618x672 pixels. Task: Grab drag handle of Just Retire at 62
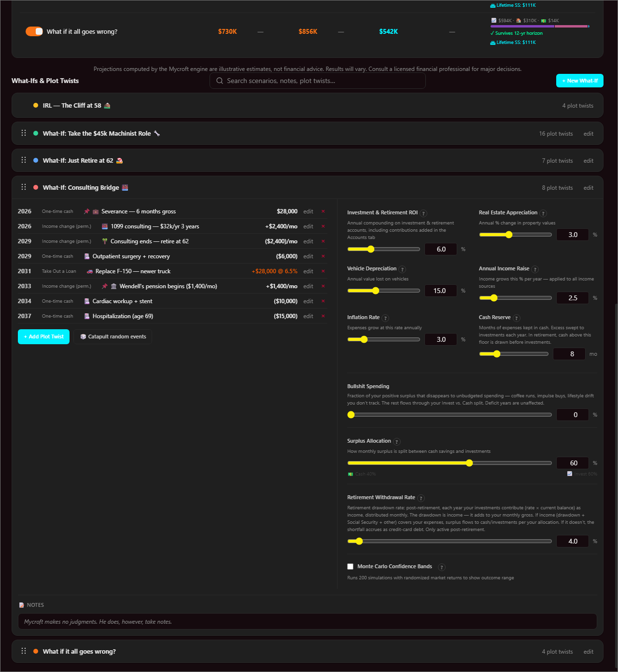24,160
